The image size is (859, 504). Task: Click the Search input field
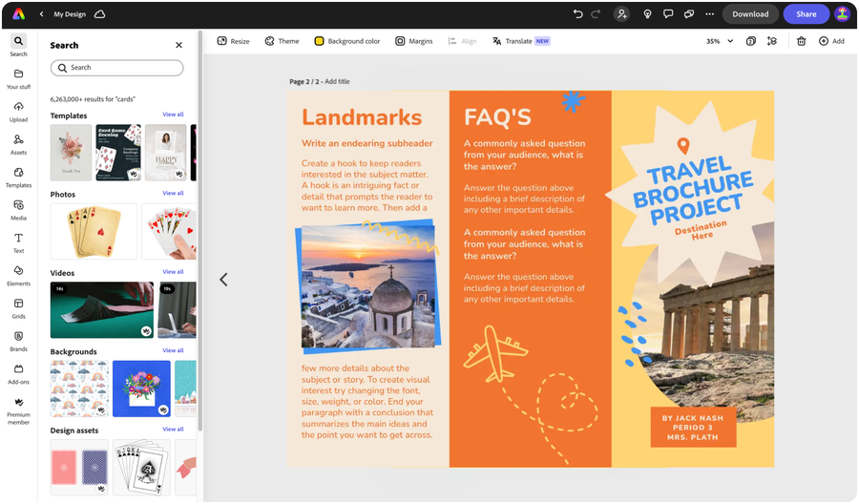(116, 68)
